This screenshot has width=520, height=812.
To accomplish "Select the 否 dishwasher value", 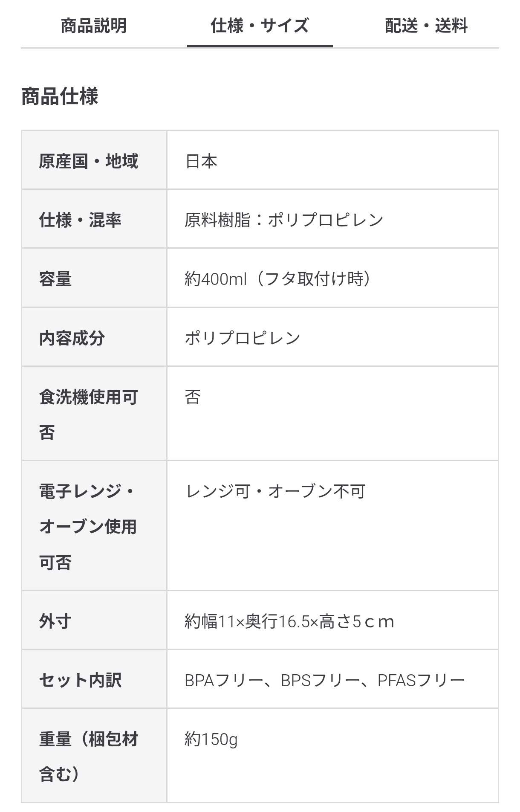I will point(193,397).
